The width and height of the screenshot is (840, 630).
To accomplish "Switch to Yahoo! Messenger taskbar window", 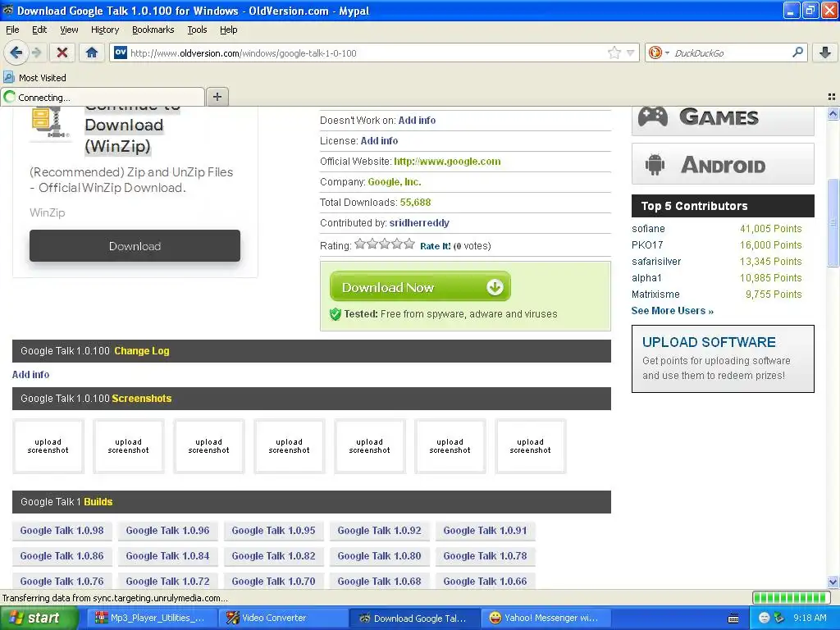I will pos(545,618).
